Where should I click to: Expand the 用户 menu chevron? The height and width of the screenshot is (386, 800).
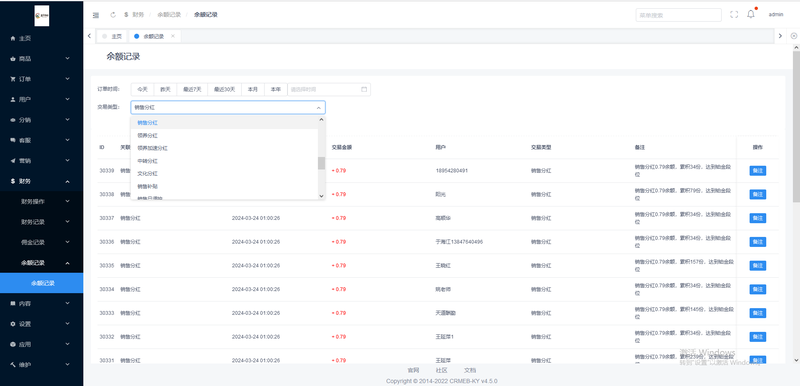coord(67,99)
